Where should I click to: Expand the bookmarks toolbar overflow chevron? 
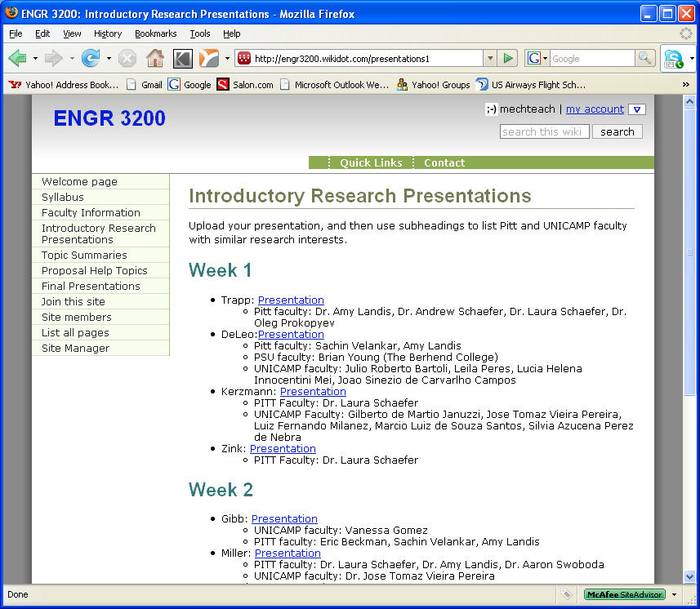[x=685, y=84]
